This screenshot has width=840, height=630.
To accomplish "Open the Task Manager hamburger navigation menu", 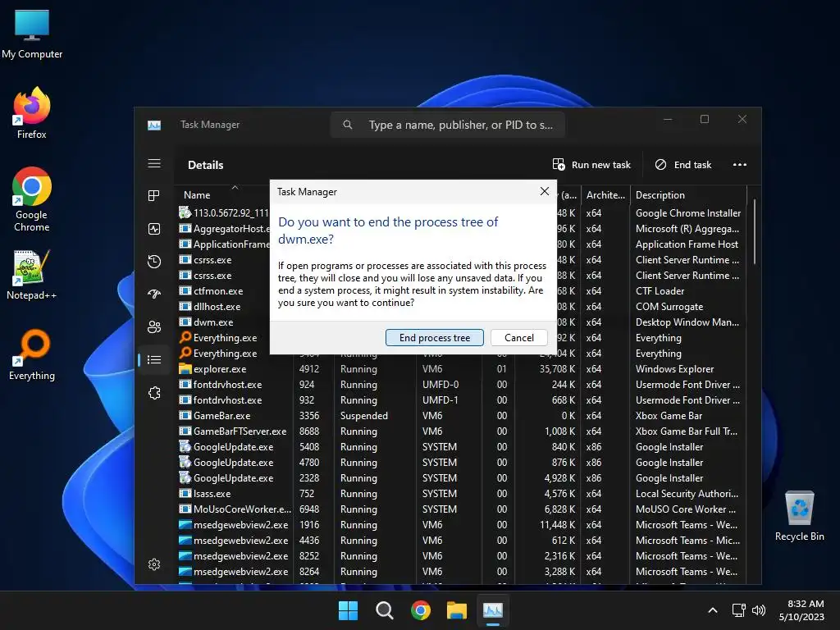I will point(154,163).
